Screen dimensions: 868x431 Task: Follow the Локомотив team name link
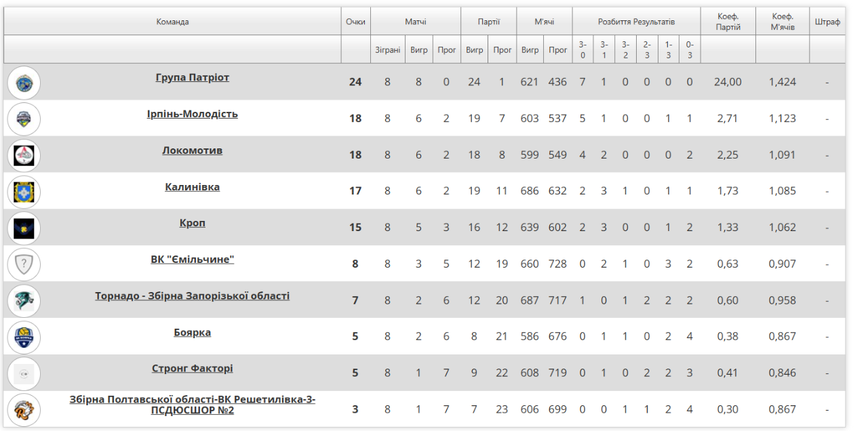click(x=192, y=150)
